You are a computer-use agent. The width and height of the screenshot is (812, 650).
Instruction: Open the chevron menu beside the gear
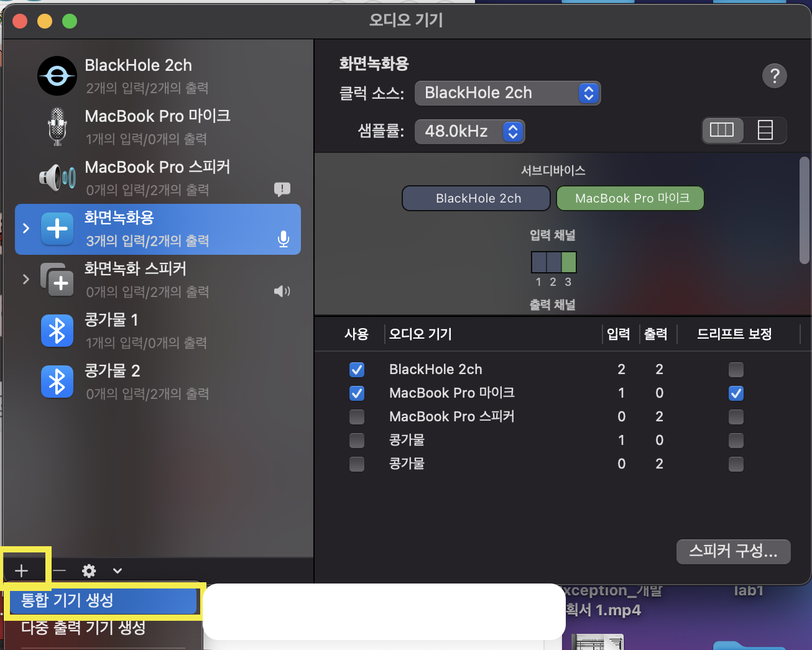click(x=118, y=570)
